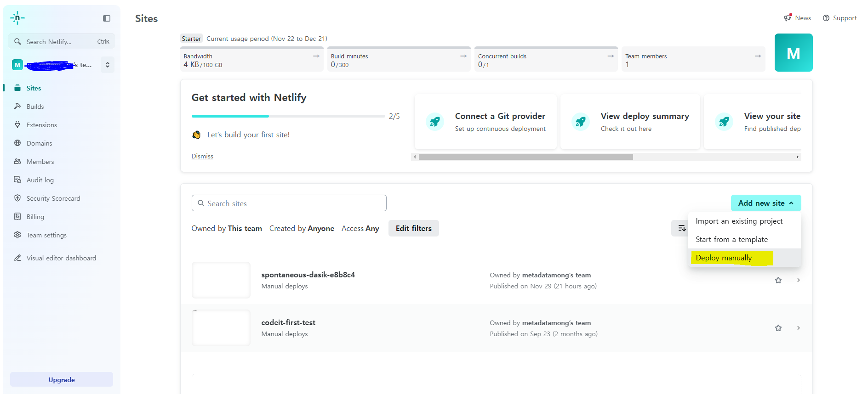
Task: Open codeit-first-test row chevron
Action: tap(799, 328)
